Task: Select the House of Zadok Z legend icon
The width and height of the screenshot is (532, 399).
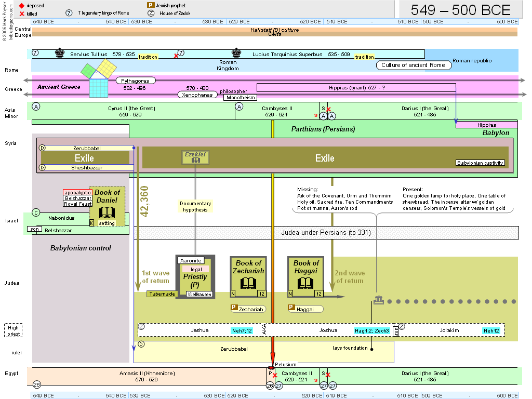Action: 151,13
